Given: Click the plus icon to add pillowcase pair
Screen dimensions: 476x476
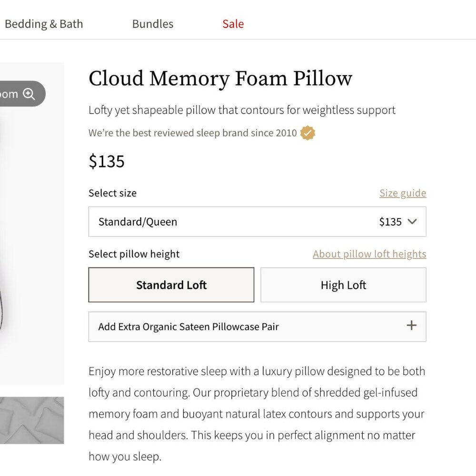Looking at the screenshot, I should pos(411,326).
